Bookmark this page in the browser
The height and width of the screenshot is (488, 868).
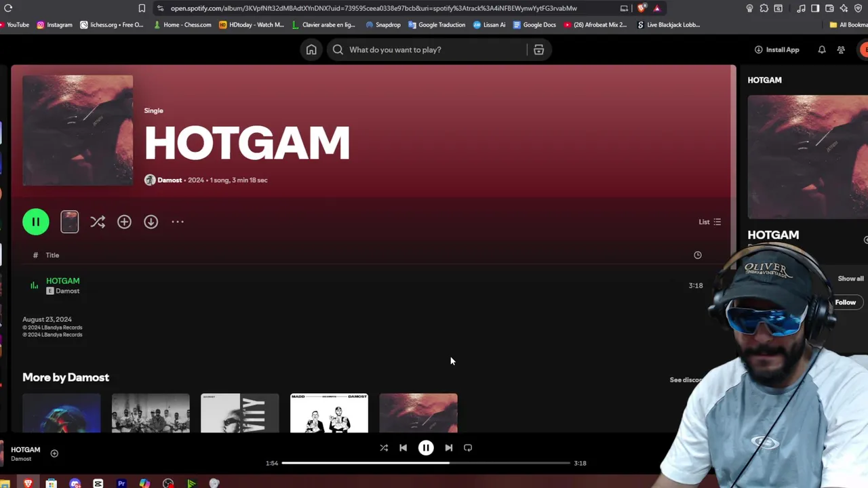(142, 8)
